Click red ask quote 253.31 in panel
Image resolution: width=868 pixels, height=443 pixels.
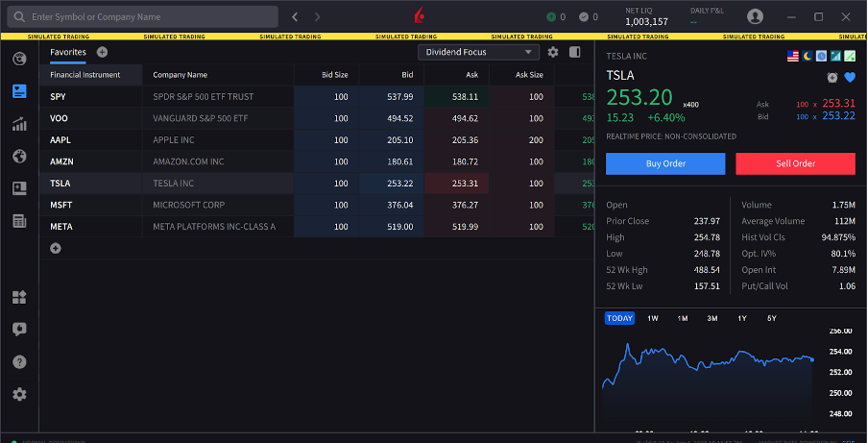(838, 103)
